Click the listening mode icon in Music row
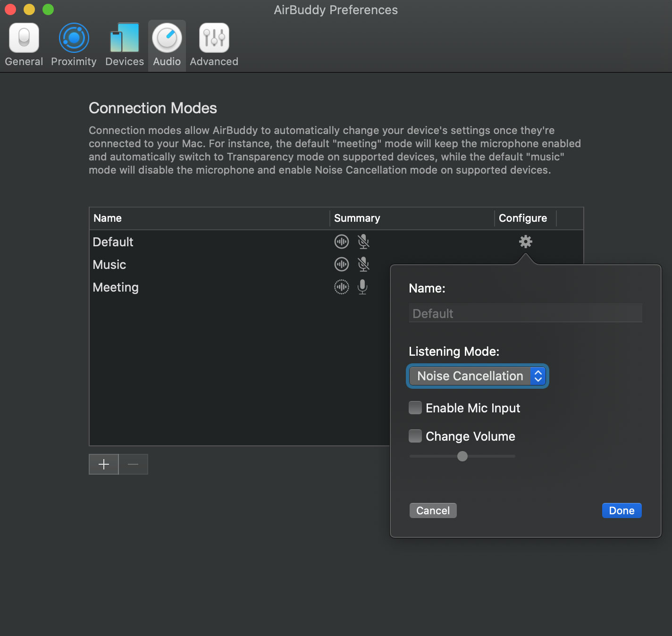 (342, 264)
